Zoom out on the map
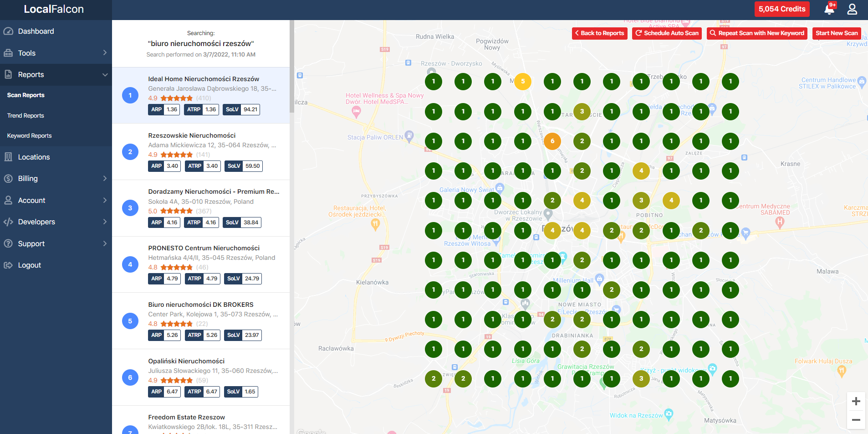Image resolution: width=868 pixels, height=434 pixels. (x=856, y=420)
